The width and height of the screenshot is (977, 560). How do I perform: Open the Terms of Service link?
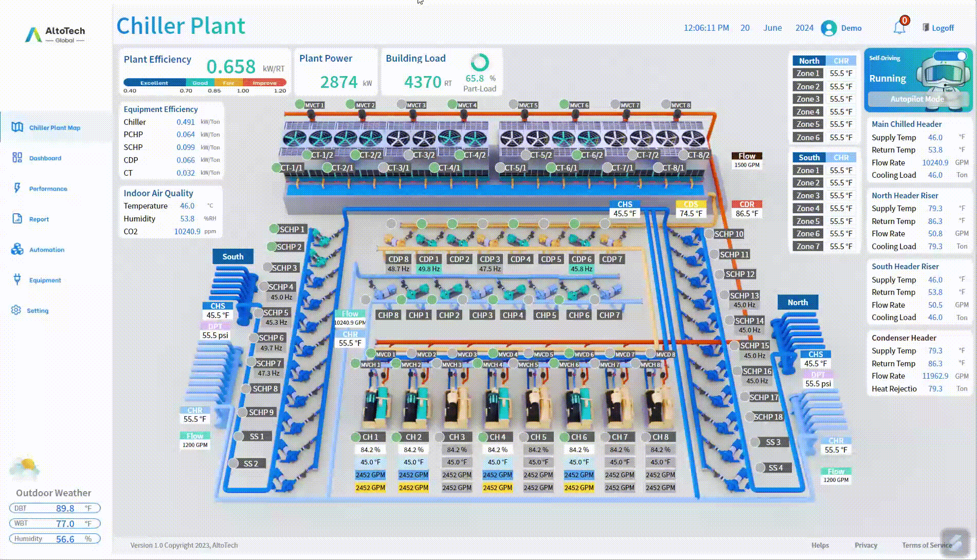927,545
